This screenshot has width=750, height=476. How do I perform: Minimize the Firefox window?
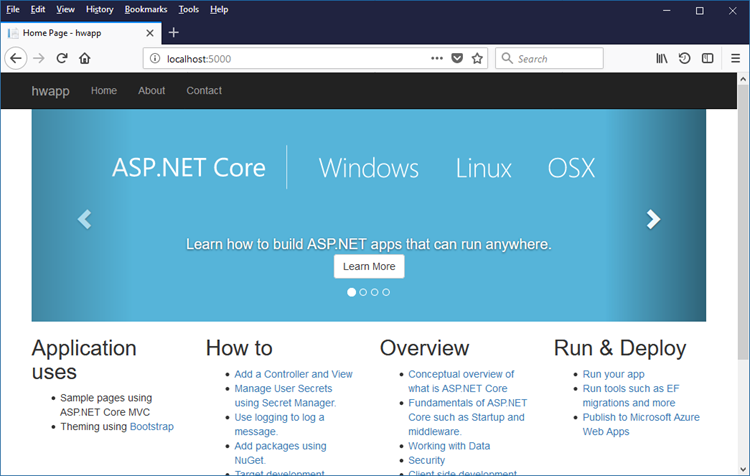click(x=667, y=11)
